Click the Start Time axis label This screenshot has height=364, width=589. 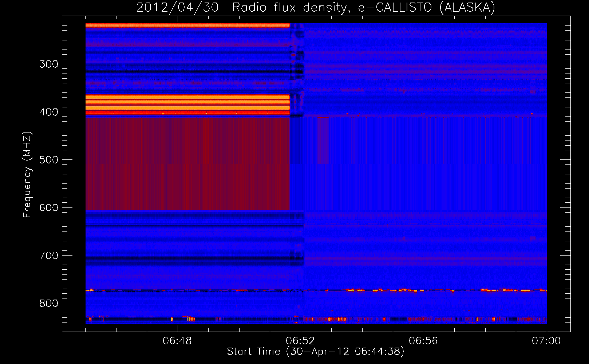[316, 352]
